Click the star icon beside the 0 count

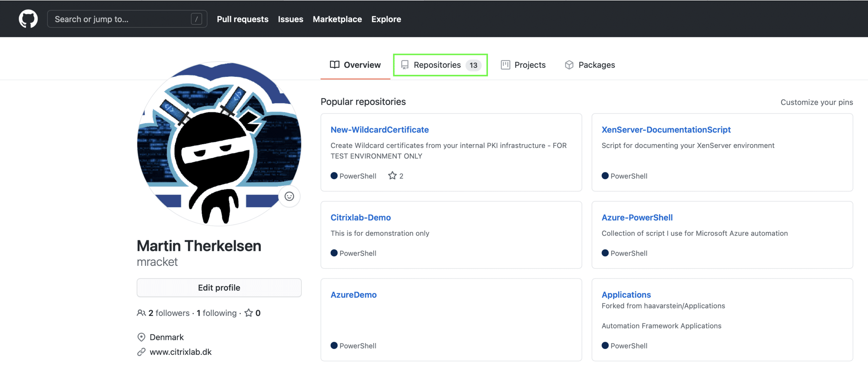[249, 313]
